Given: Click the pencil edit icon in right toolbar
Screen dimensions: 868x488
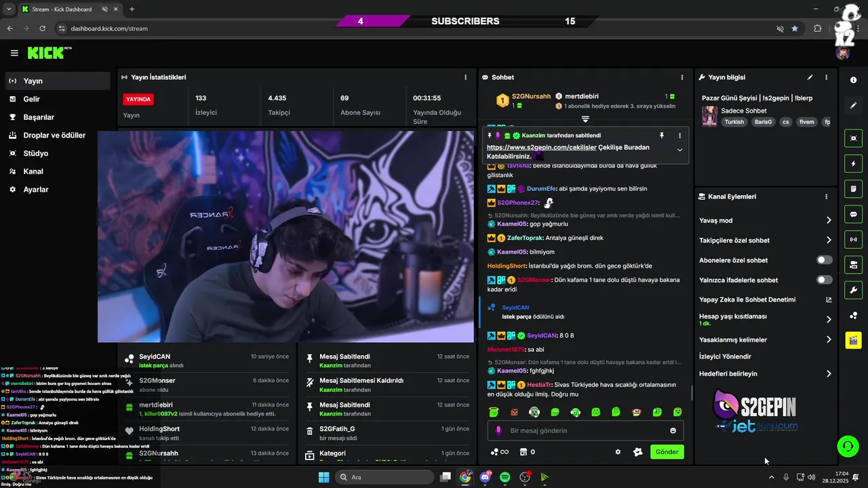Looking at the screenshot, I should pyautogui.click(x=853, y=106).
